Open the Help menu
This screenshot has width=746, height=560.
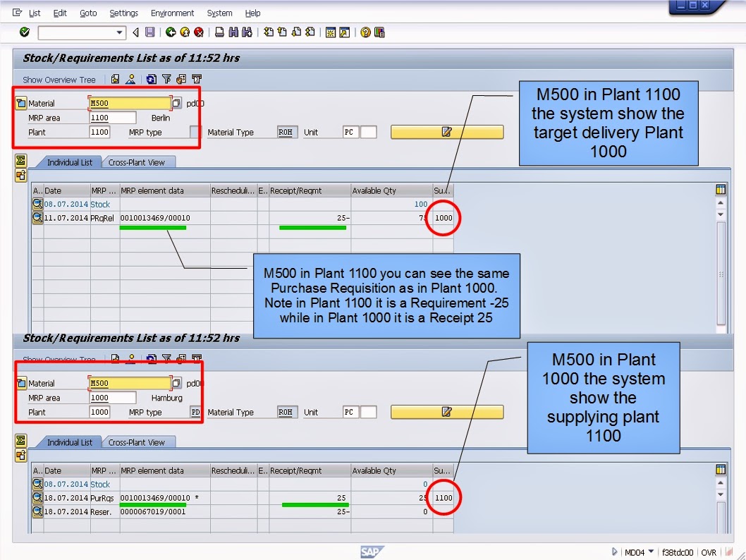pos(252,13)
